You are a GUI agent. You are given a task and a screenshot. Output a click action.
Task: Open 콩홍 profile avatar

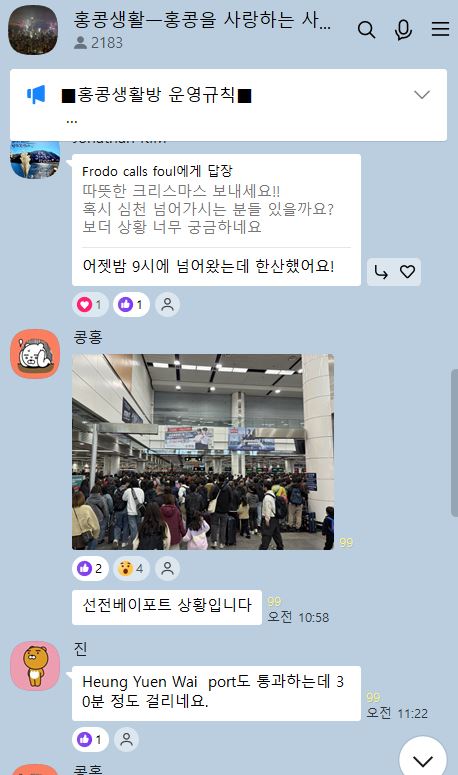(35, 354)
